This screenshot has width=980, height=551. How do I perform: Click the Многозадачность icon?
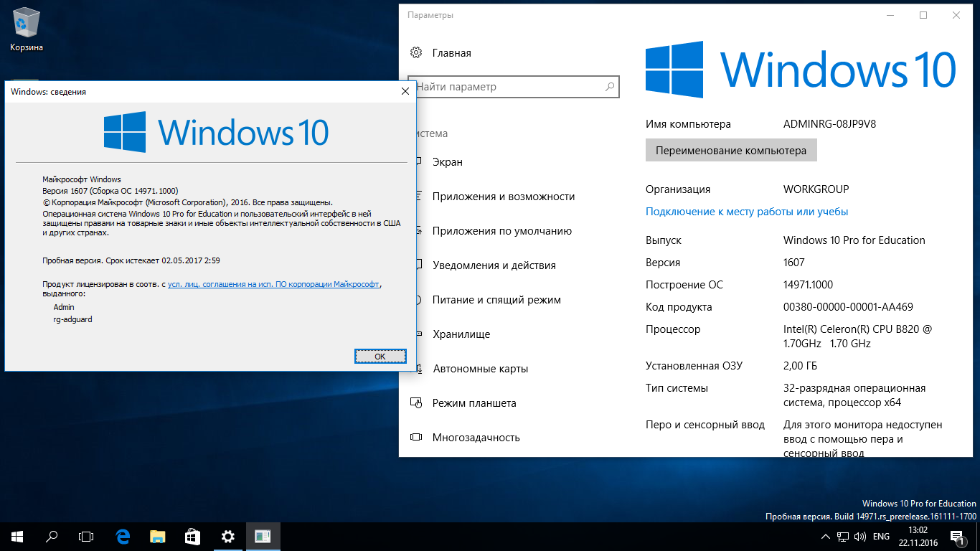click(x=416, y=438)
